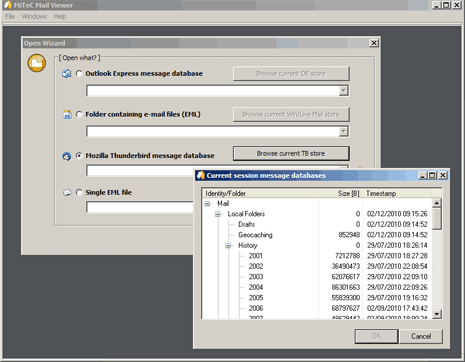
Task: Click scrollbar up arrow in folder list
Action: coord(437,203)
